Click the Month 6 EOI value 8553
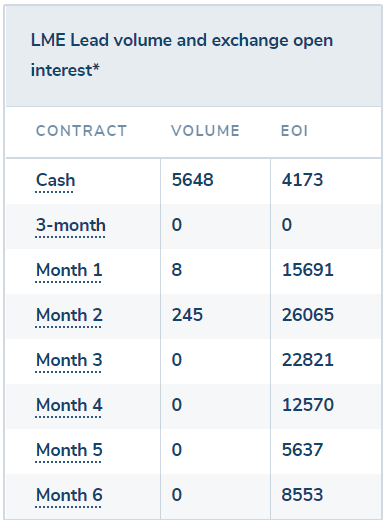Screen dimensions: 387x520 click(x=302, y=495)
